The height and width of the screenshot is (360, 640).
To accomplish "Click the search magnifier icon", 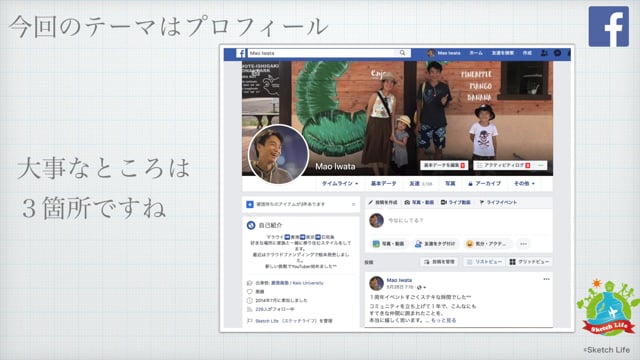I will coord(402,53).
